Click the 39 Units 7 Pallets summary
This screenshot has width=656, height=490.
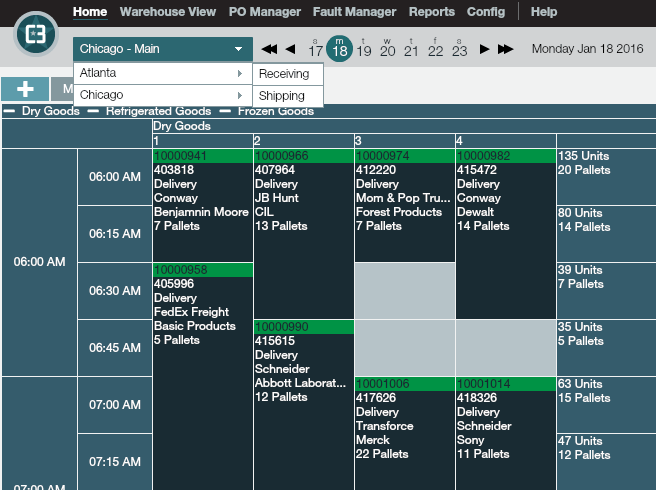click(606, 290)
